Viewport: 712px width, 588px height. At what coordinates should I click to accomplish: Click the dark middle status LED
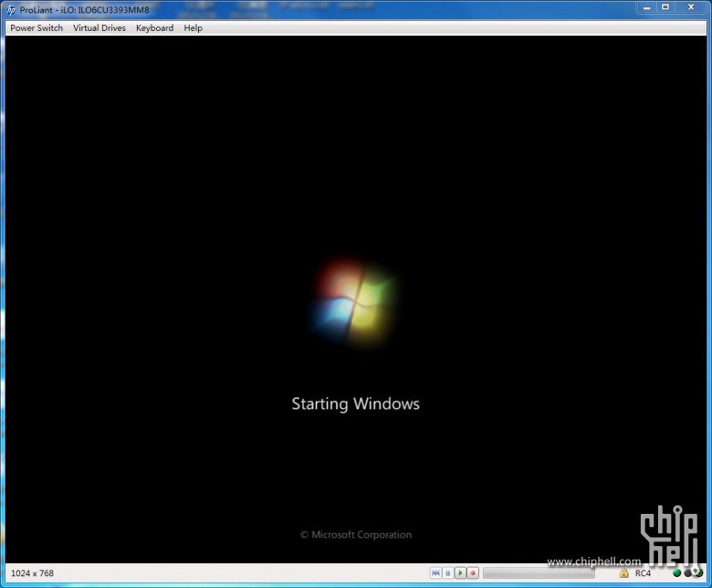[687, 573]
